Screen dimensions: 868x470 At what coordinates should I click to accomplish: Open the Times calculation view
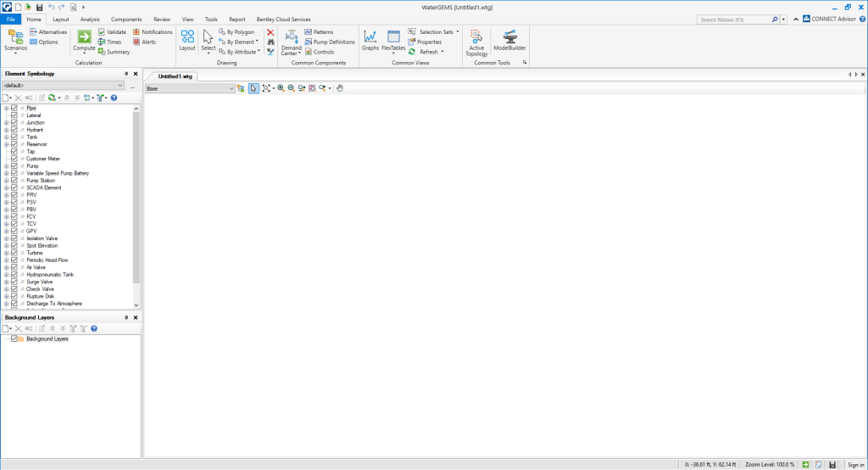pyautogui.click(x=109, y=42)
